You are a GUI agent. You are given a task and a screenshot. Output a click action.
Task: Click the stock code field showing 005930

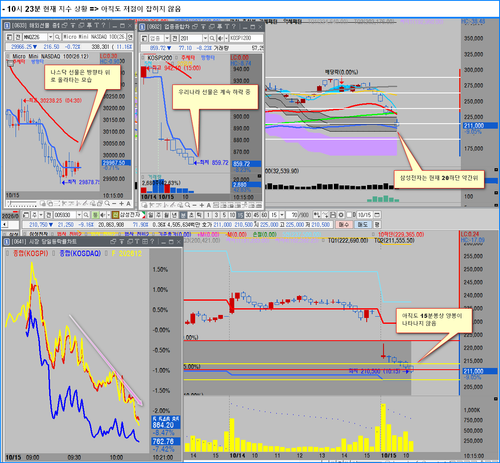coord(65,215)
